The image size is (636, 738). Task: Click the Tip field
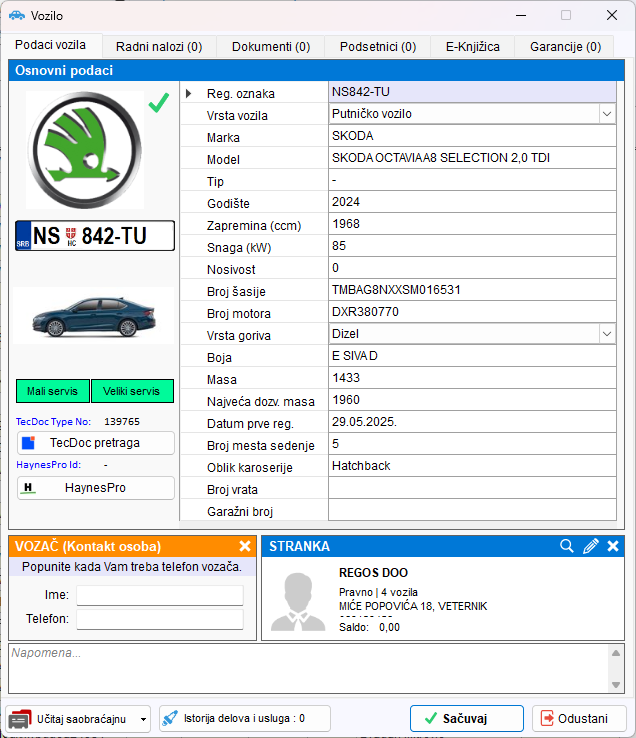[x=472, y=180]
